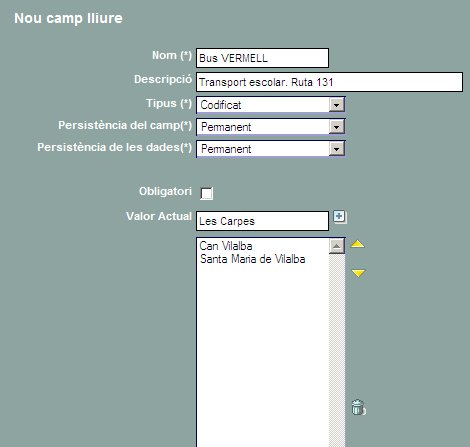The height and width of the screenshot is (447, 470).
Task: Click the Valor Actual field with Les Carpes
Action: click(262, 221)
